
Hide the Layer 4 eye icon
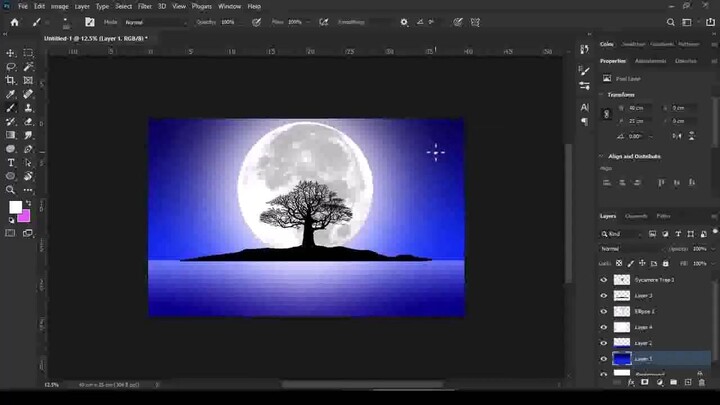point(603,327)
